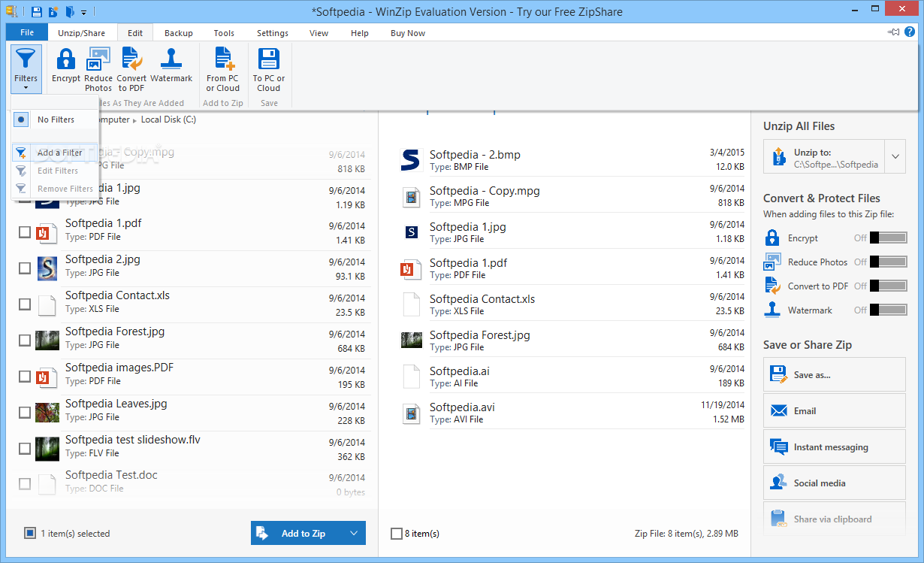Select Softpedia Forest.jpg thumbnail in zip pane
The image size is (924, 563).
tap(411, 341)
